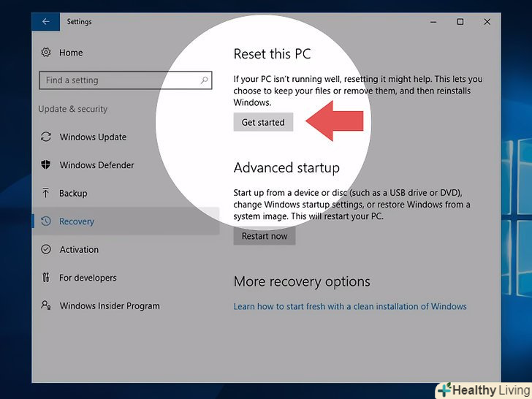Open For developers page

pos(88,278)
